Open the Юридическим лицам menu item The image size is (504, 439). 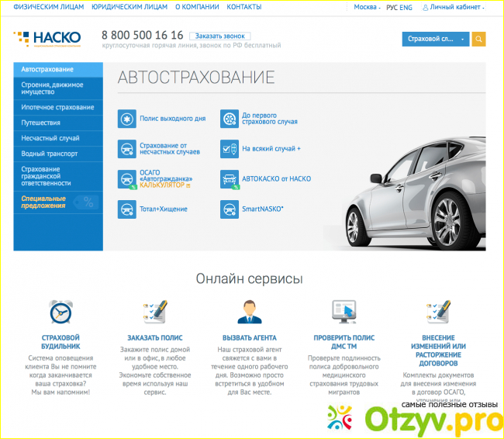(x=129, y=7)
